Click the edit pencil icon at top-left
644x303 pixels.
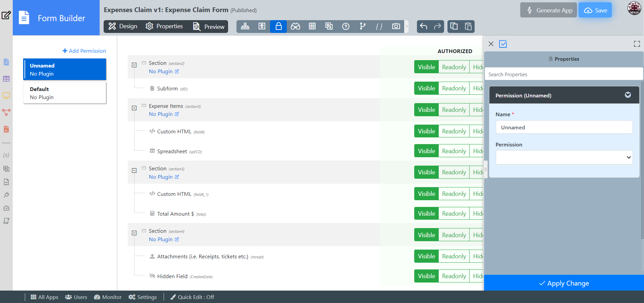(x=6, y=15)
